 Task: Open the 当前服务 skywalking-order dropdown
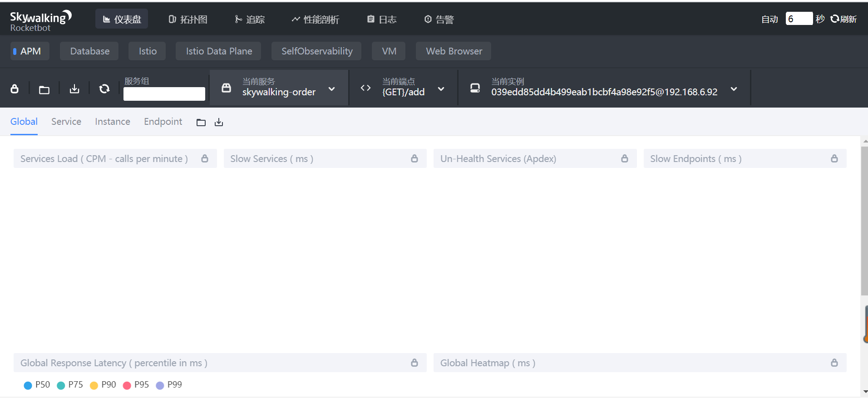[x=279, y=88]
